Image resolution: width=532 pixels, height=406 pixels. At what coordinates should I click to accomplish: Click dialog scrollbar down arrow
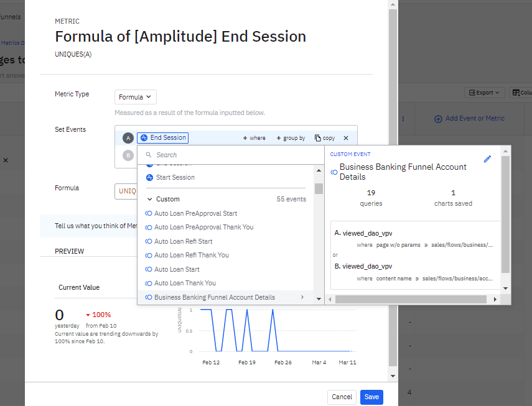tap(393, 376)
